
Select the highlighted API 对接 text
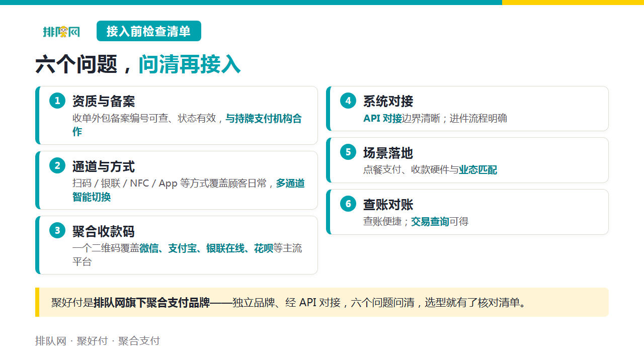[x=383, y=118]
